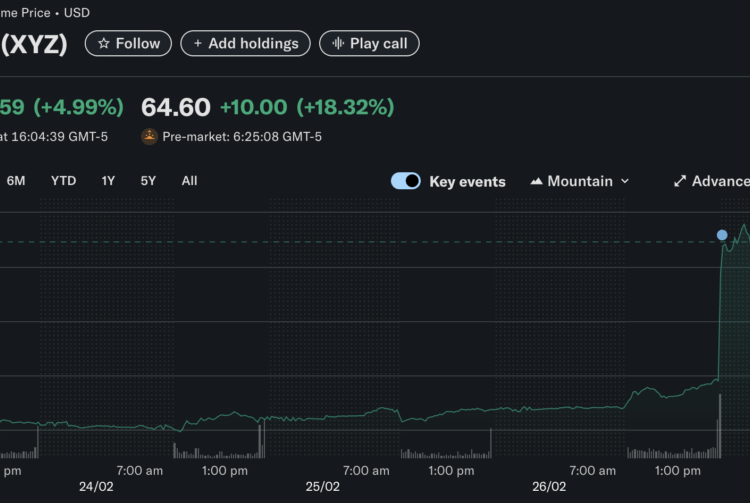The image size is (750, 503).
Task: Click the expand arrows icon for Advanced chart
Action: (680, 181)
